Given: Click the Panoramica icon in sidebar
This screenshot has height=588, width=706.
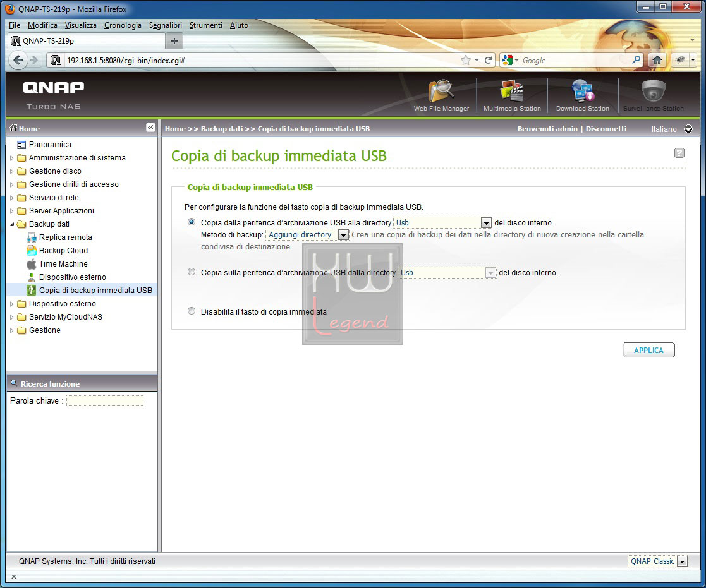Looking at the screenshot, I should tap(21, 145).
